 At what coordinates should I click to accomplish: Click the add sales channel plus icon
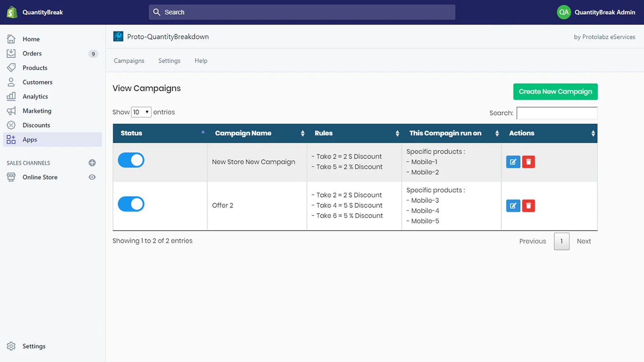[x=92, y=163]
